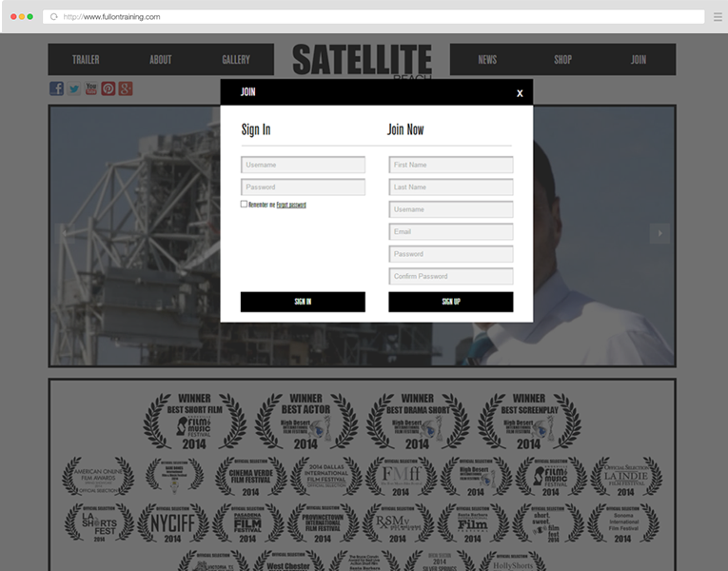Click the browser reload icon
Image resolution: width=728 pixels, height=571 pixels.
[54, 17]
